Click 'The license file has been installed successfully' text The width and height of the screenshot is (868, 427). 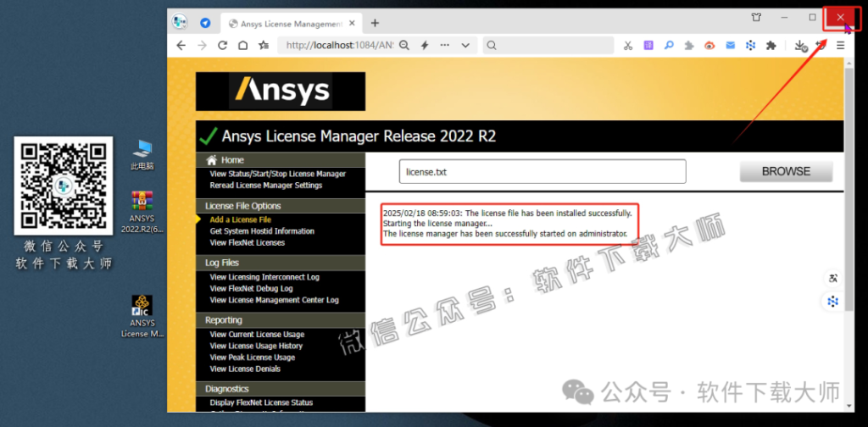point(548,213)
